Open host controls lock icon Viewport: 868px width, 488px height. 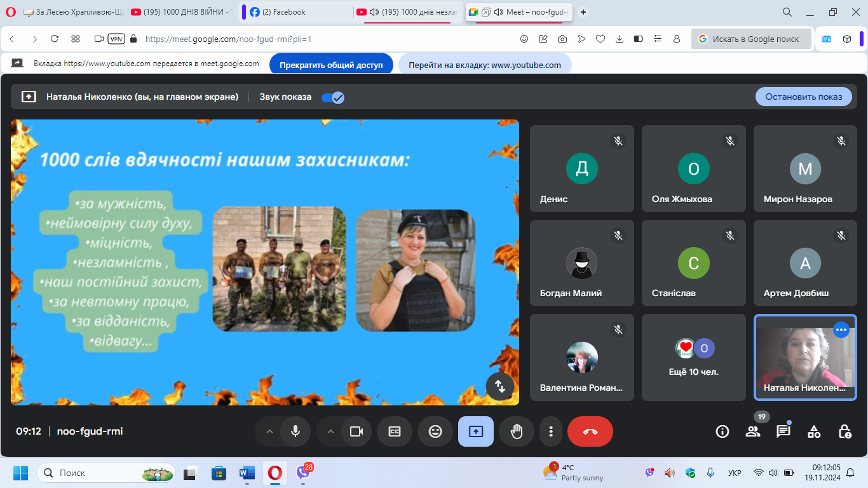(x=844, y=431)
